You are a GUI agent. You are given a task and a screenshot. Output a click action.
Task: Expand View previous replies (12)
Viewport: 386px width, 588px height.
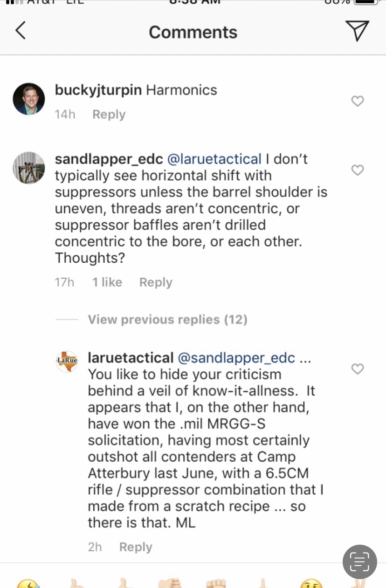(167, 320)
